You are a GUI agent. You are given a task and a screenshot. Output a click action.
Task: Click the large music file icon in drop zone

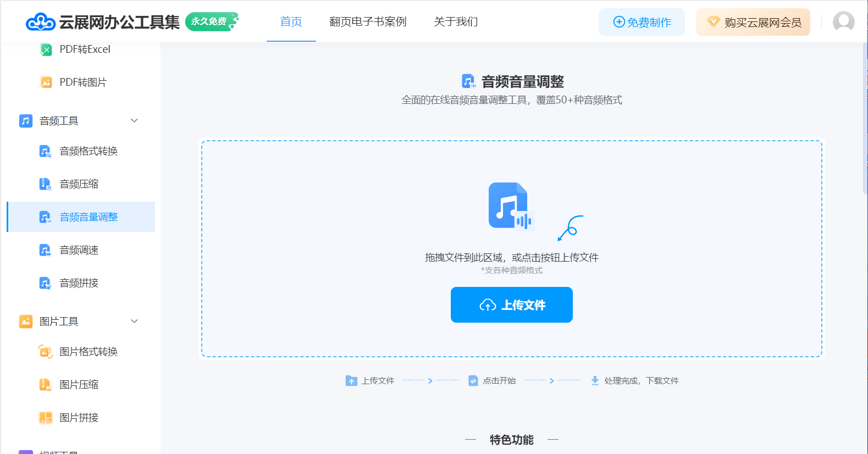point(511,206)
